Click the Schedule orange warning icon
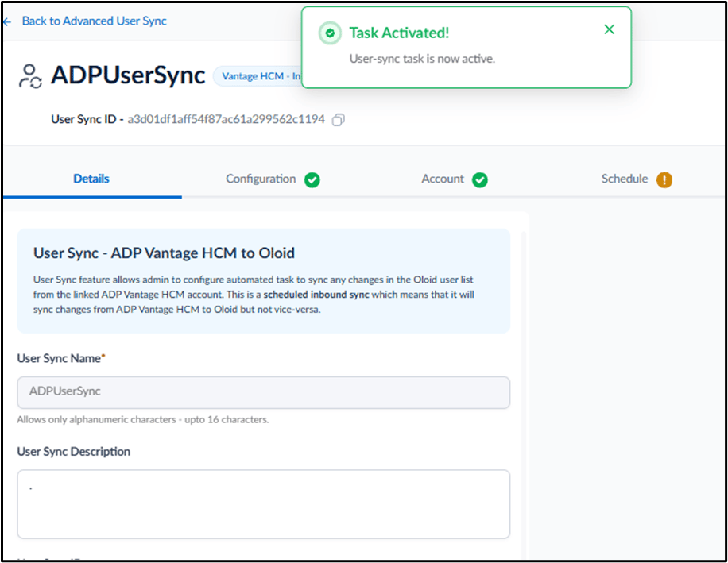This screenshot has width=728, height=563. (664, 180)
